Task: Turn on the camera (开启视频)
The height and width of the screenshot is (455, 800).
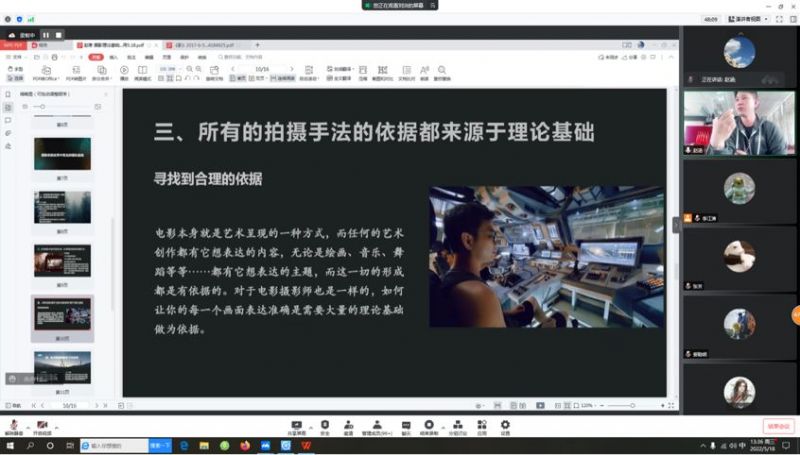Action: (44, 425)
